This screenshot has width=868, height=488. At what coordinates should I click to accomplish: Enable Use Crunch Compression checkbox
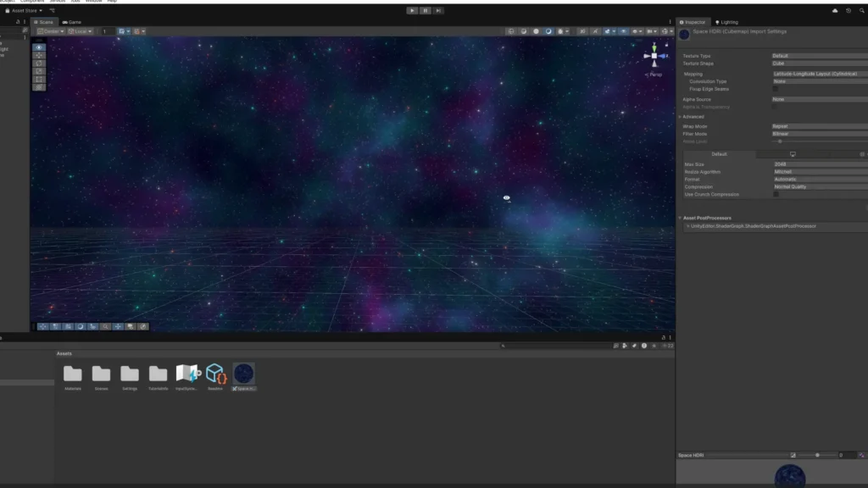pos(776,194)
